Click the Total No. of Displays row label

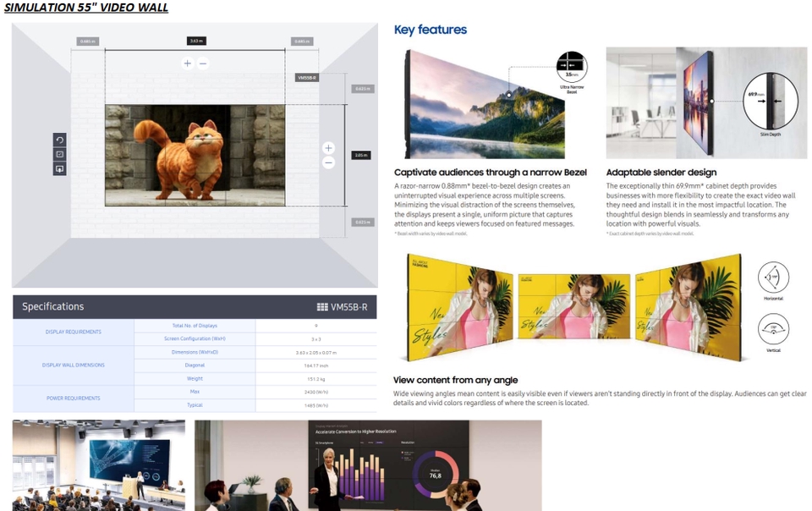click(x=195, y=326)
